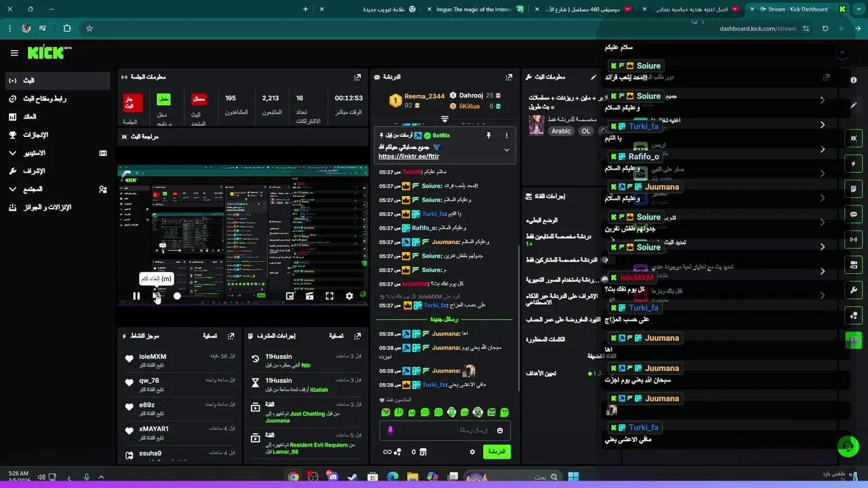
Task: Click the Arabic language tag
Action: click(561, 131)
